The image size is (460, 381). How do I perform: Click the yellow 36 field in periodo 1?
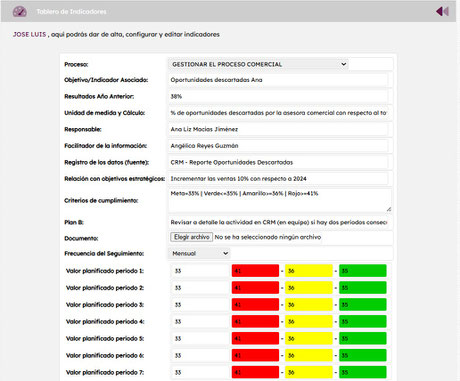point(309,271)
